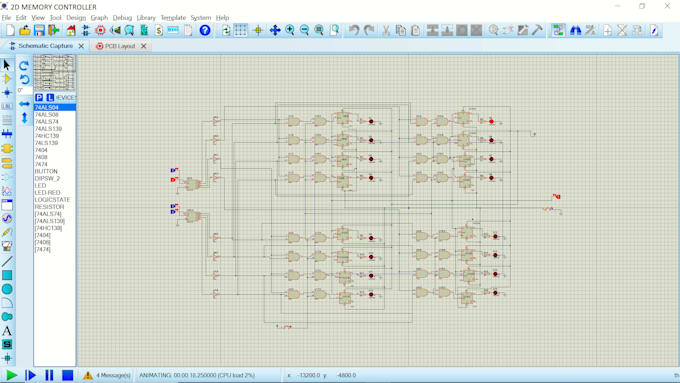Image resolution: width=680 pixels, height=383 pixels.
Task: Select DIPSW_2 in the device list
Action: click(x=55, y=178)
